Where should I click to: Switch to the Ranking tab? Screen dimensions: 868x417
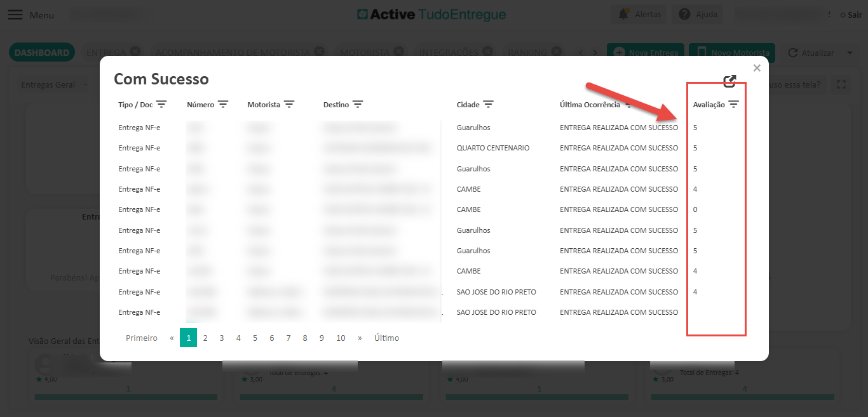pos(527,53)
